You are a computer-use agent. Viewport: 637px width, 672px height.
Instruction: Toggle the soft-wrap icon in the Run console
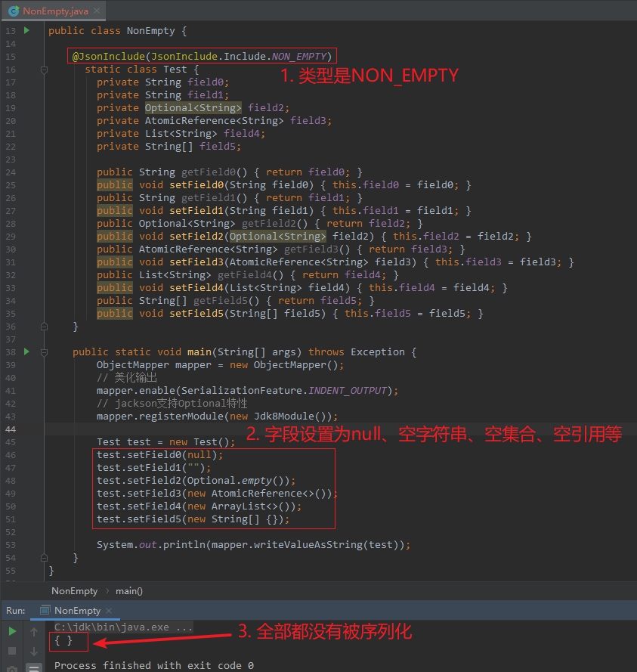click(34, 668)
